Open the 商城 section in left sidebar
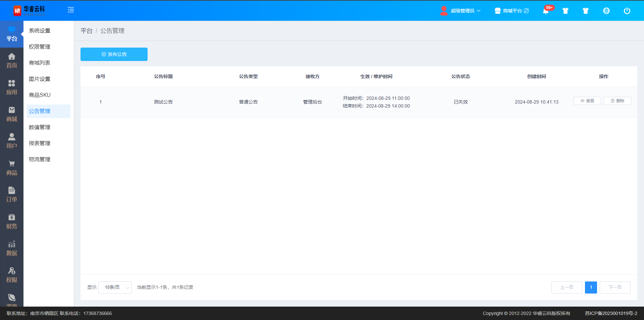 pyautogui.click(x=12, y=114)
